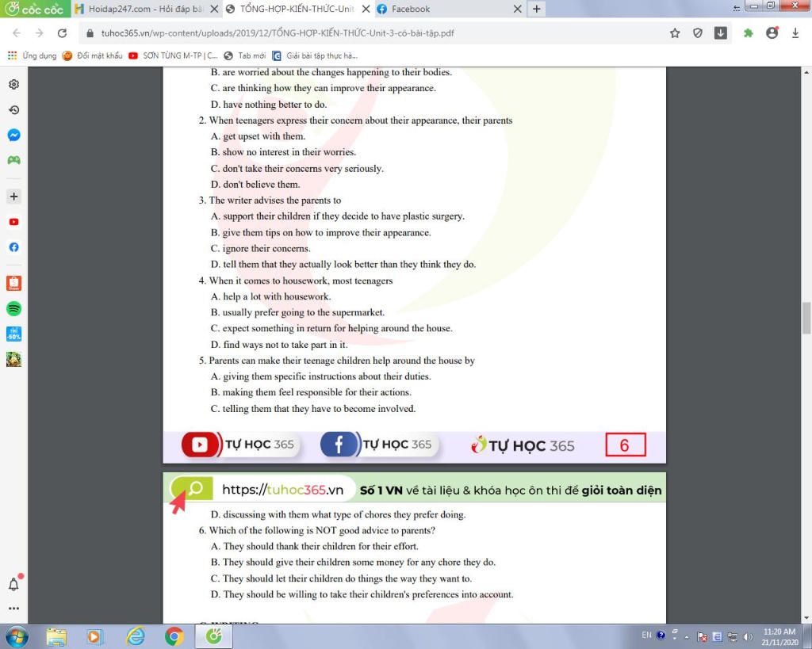Open the Tab mới bookmark

(x=245, y=55)
